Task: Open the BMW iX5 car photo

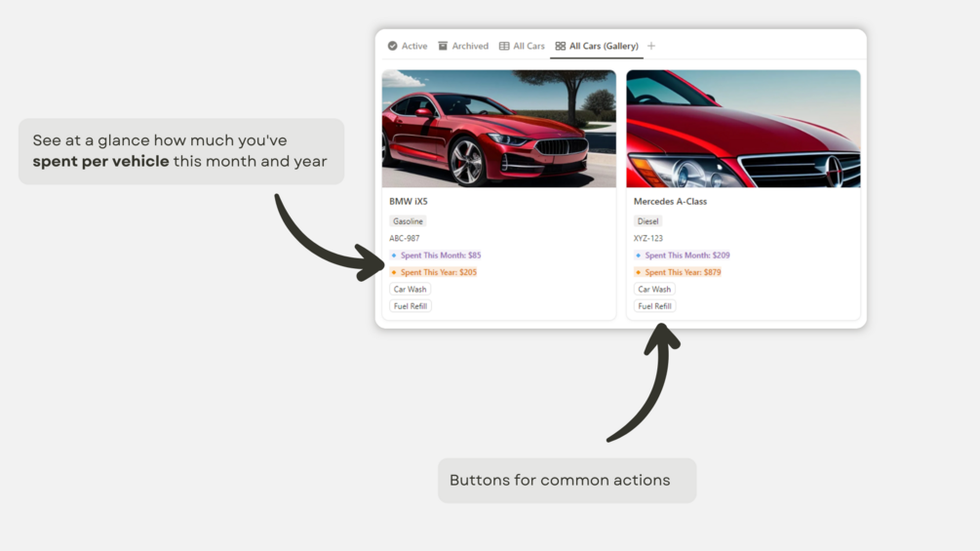Action: [498, 129]
